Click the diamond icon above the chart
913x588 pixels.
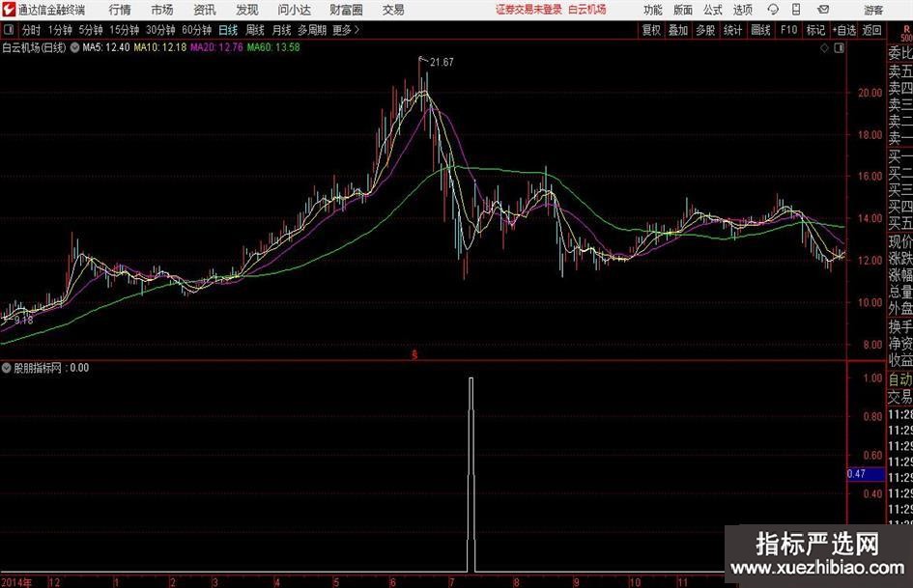[824, 48]
